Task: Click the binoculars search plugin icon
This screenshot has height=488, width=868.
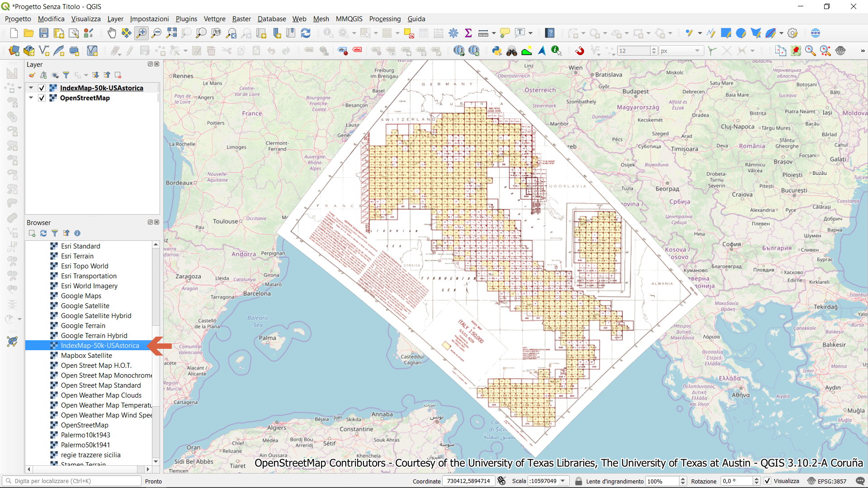Action: click(x=512, y=51)
